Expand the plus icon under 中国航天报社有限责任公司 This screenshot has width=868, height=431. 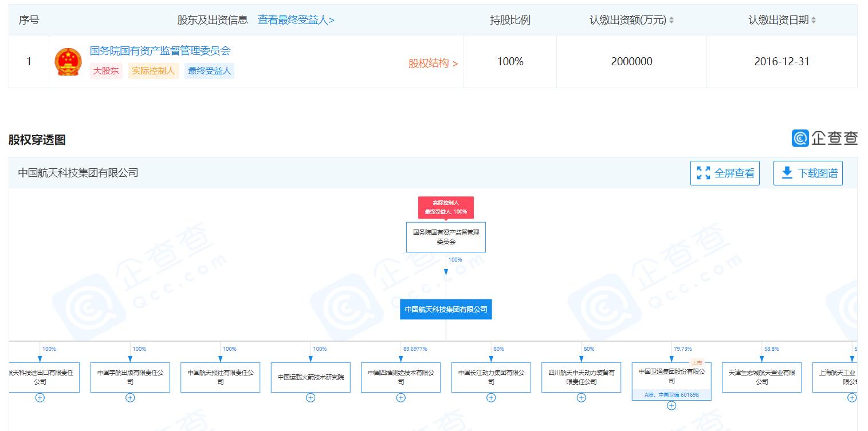220,397
